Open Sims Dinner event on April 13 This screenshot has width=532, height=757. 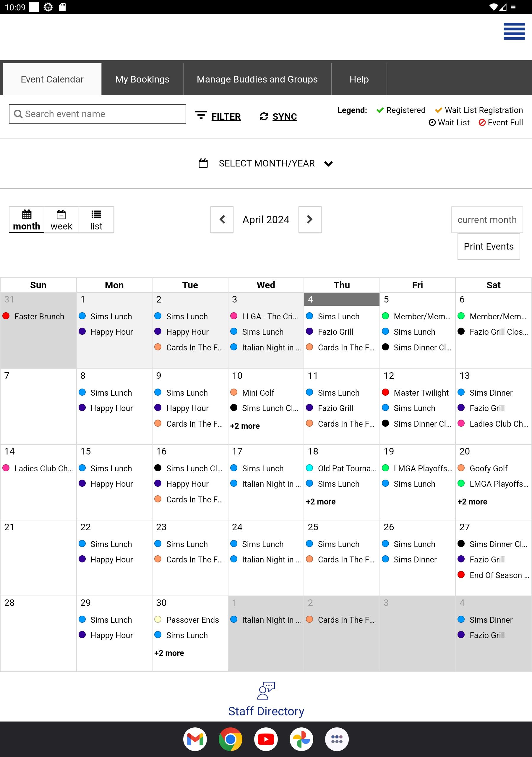tap(491, 393)
